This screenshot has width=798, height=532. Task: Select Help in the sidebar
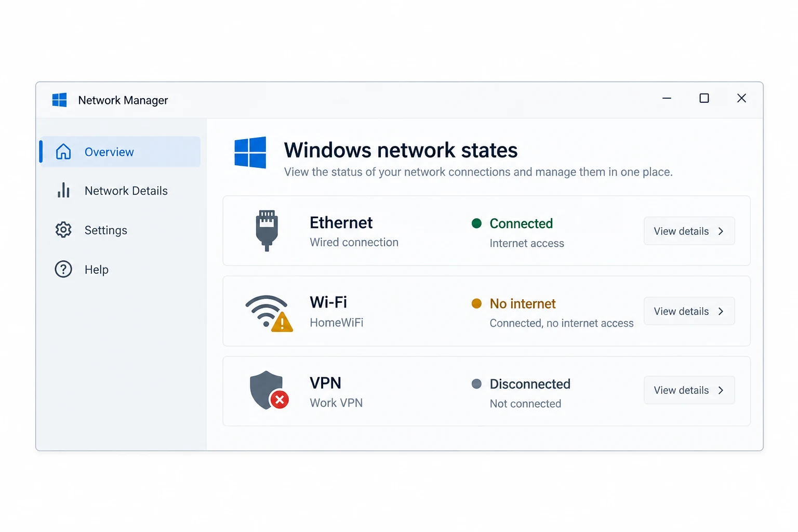tap(120, 270)
